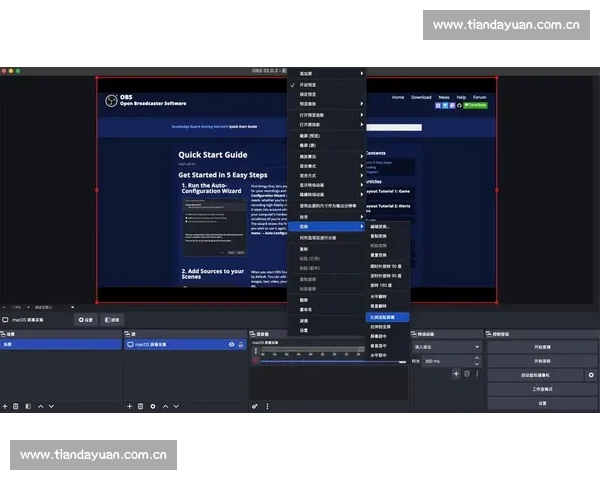
Task: Add a transition with the plus icon in transitions panel
Action: pyautogui.click(x=456, y=374)
